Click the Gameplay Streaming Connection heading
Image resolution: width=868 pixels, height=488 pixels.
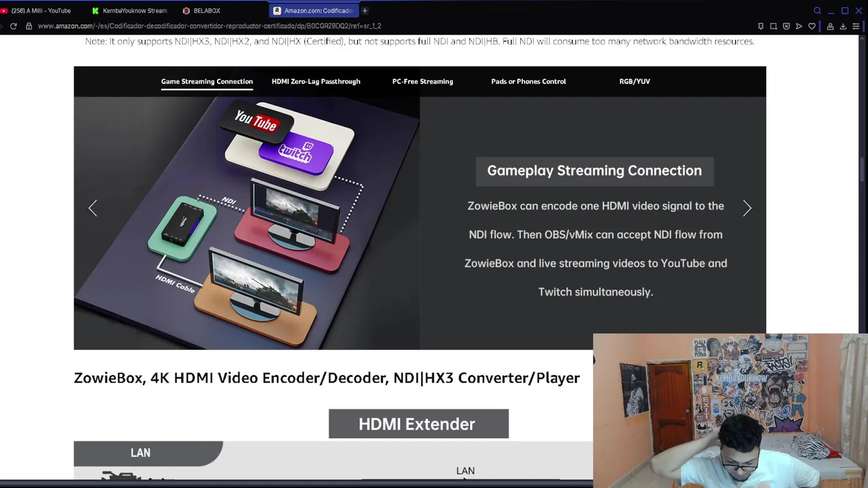click(x=594, y=171)
